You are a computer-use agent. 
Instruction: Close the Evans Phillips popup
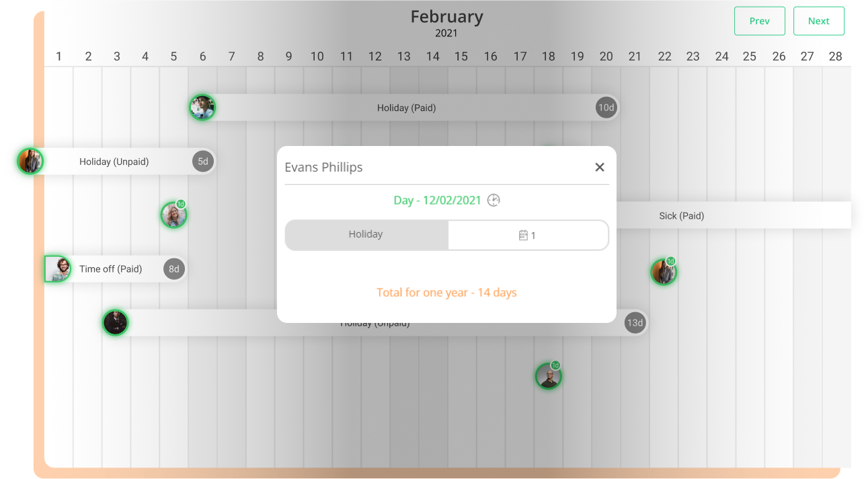click(x=600, y=168)
